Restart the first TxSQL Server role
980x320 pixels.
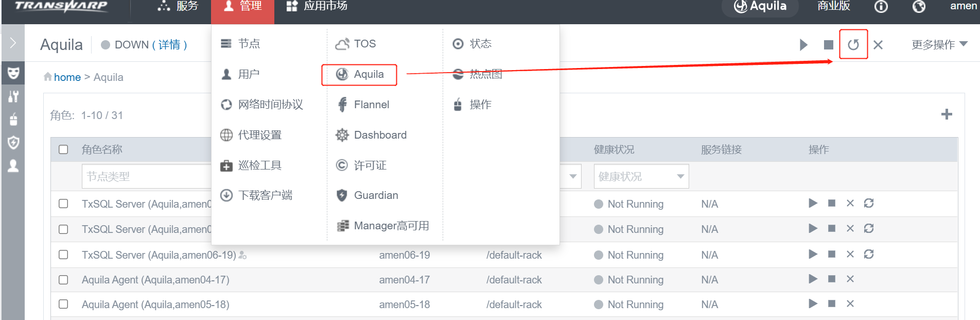point(869,203)
